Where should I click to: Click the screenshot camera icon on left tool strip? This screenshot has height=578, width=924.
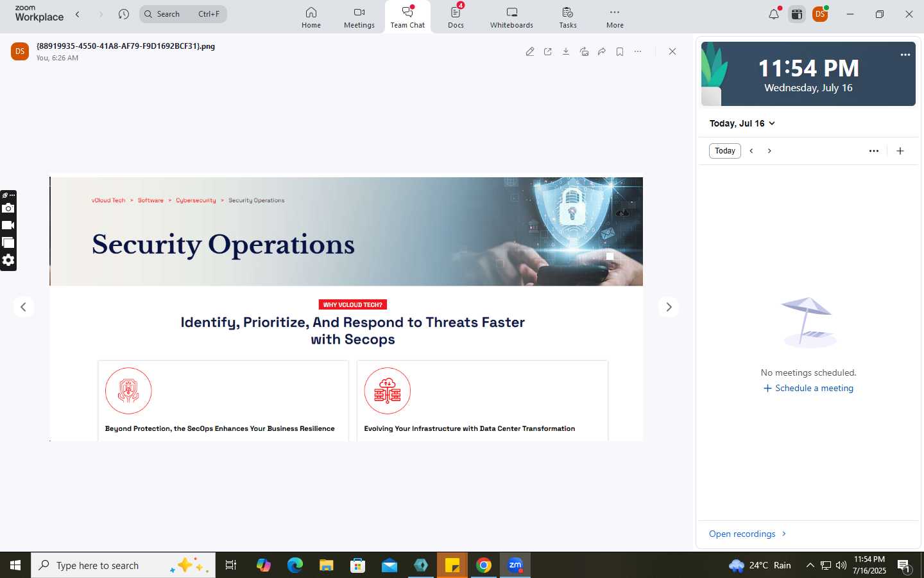tap(8, 208)
